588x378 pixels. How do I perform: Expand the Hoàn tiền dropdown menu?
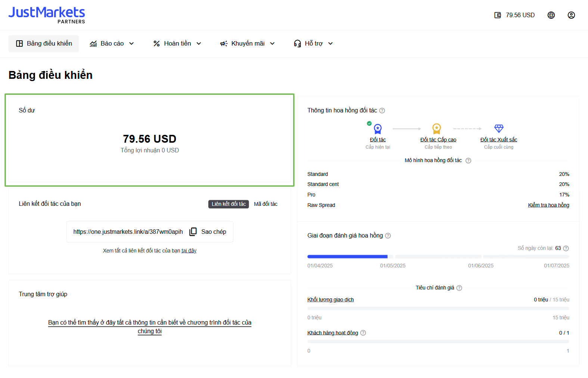[177, 44]
